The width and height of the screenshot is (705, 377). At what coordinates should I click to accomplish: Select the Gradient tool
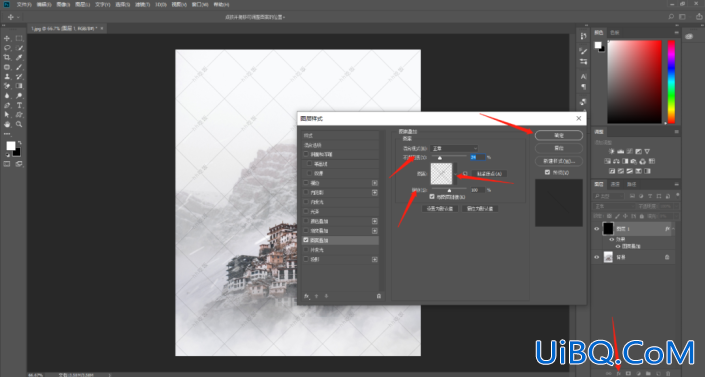click(x=19, y=86)
